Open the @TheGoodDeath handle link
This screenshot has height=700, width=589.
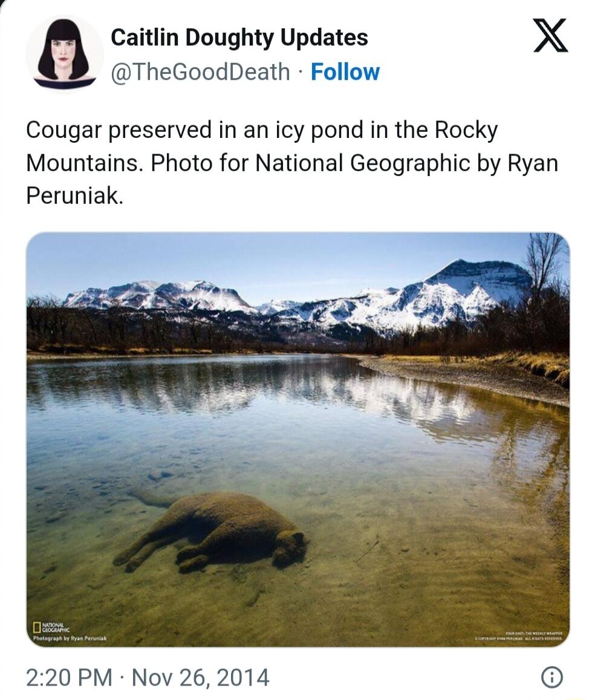point(200,72)
